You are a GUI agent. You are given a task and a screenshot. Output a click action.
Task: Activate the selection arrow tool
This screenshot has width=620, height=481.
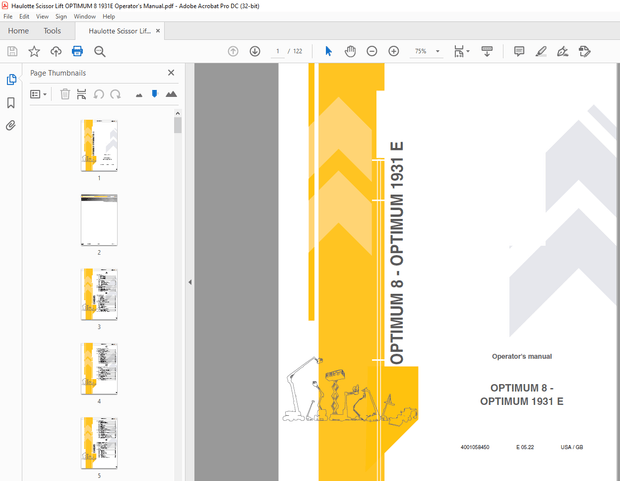pos(329,51)
